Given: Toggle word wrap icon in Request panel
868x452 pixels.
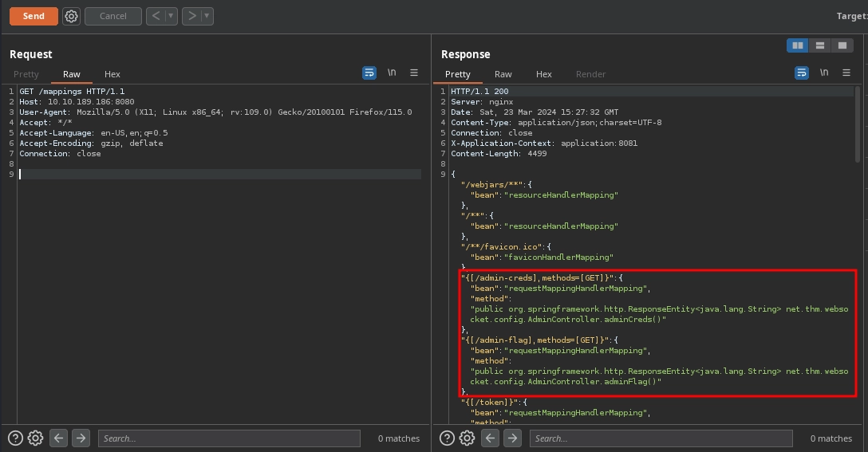Looking at the screenshot, I should [369, 73].
